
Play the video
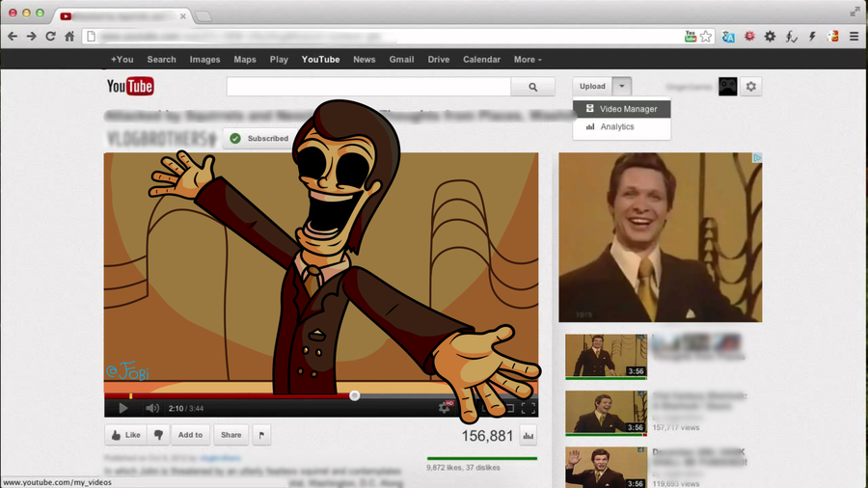(x=122, y=408)
